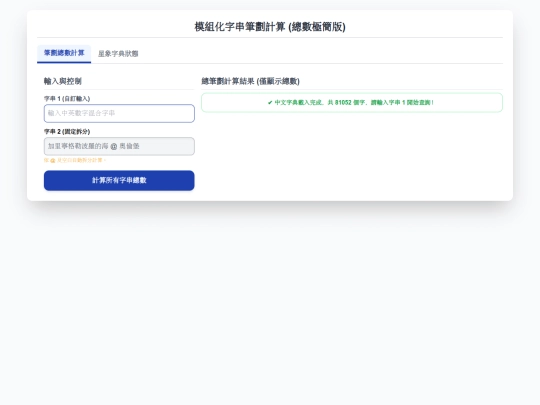Click the page title 模組化字串筆劃計算

coord(270,27)
